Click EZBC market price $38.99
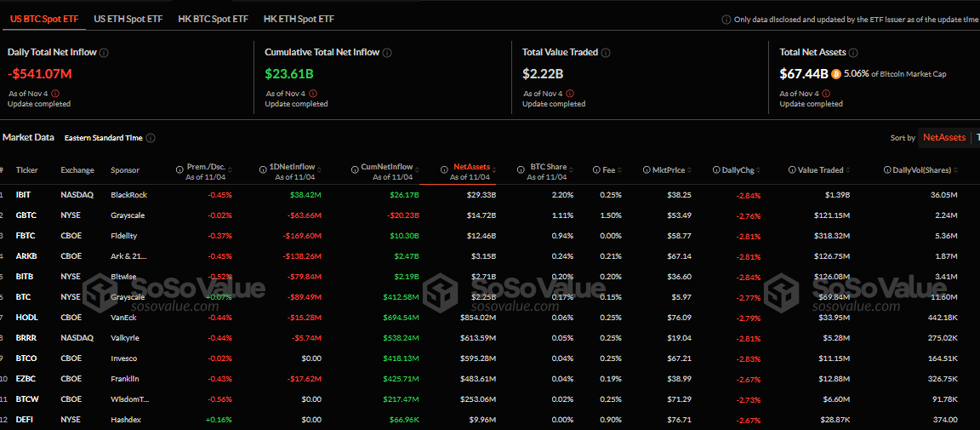Viewport: 980px width, 430px height. (680, 379)
